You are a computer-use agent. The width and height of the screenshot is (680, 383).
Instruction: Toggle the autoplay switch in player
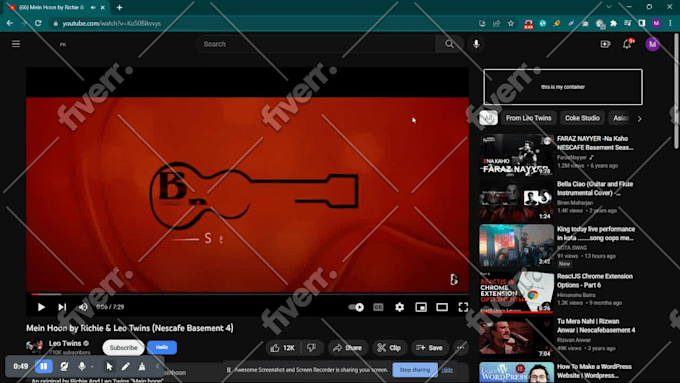click(356, 307)
